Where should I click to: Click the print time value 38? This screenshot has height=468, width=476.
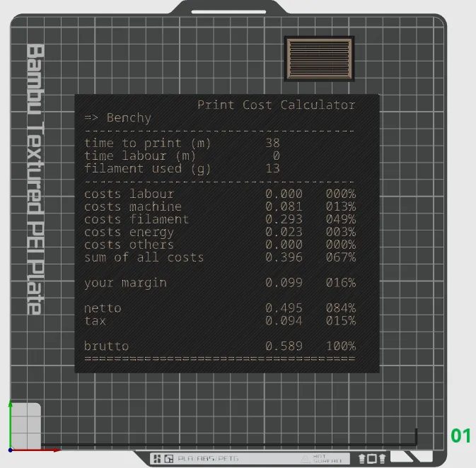point(272,143)
